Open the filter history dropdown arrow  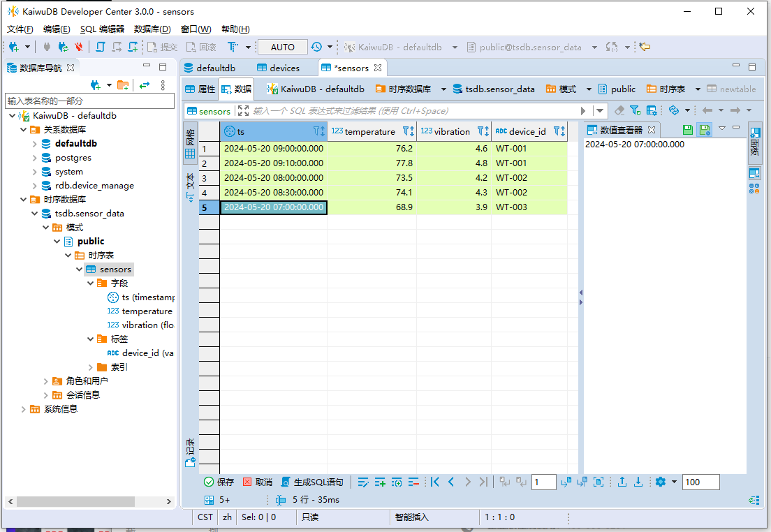[x=600, y=110]
